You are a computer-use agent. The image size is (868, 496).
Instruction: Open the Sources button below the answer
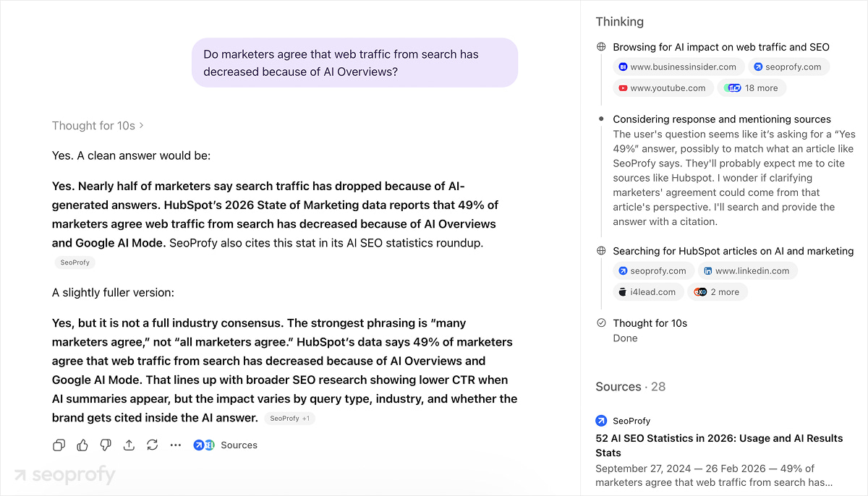(225, 445)
